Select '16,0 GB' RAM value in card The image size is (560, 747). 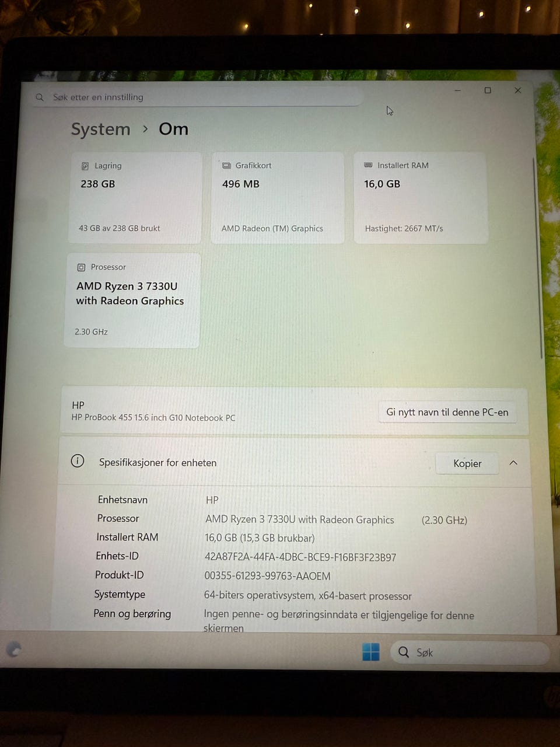click(382, 184)
